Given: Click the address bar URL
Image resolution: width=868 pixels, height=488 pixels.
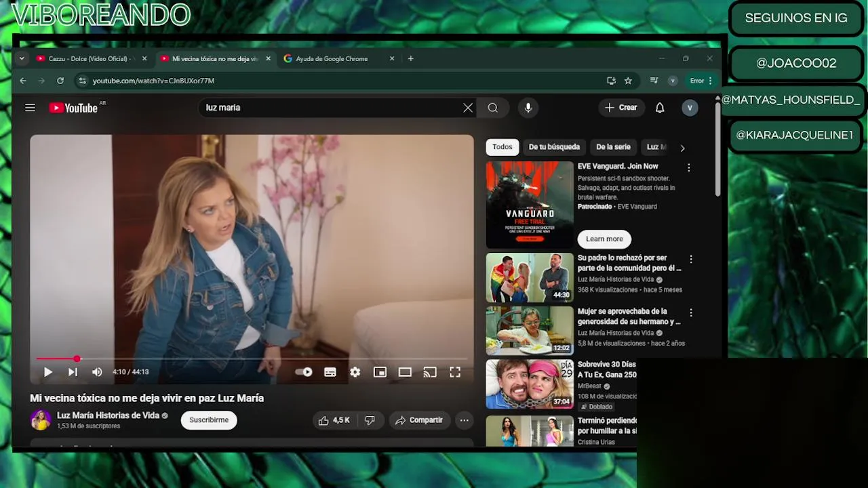Looking at the screenshot, I should 153,81.
